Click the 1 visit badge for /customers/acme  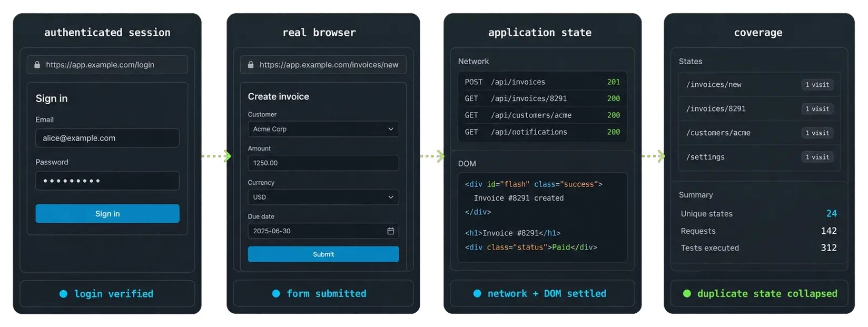click(x=817, y=133)
